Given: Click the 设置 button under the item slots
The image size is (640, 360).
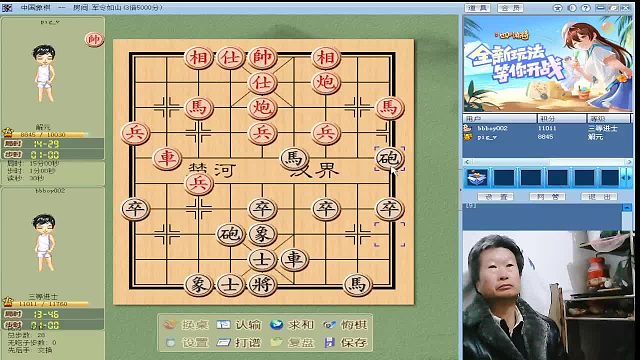Looking at the screenshot, I should point(495,197).
